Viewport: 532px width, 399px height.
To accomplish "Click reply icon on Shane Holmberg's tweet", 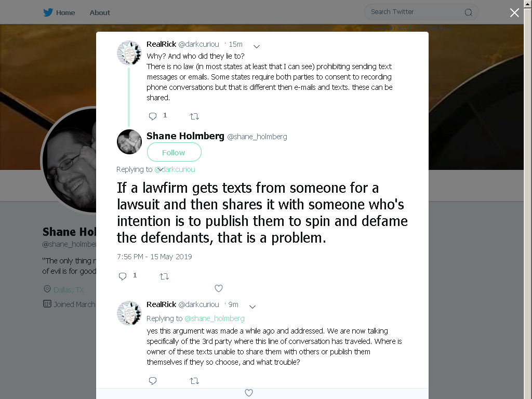I will coord(123,276).
